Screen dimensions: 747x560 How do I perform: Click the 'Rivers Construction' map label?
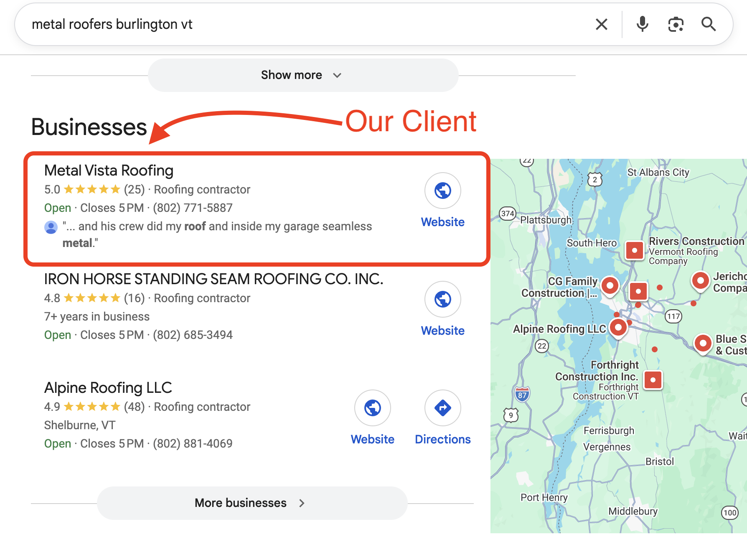point(696,241)
